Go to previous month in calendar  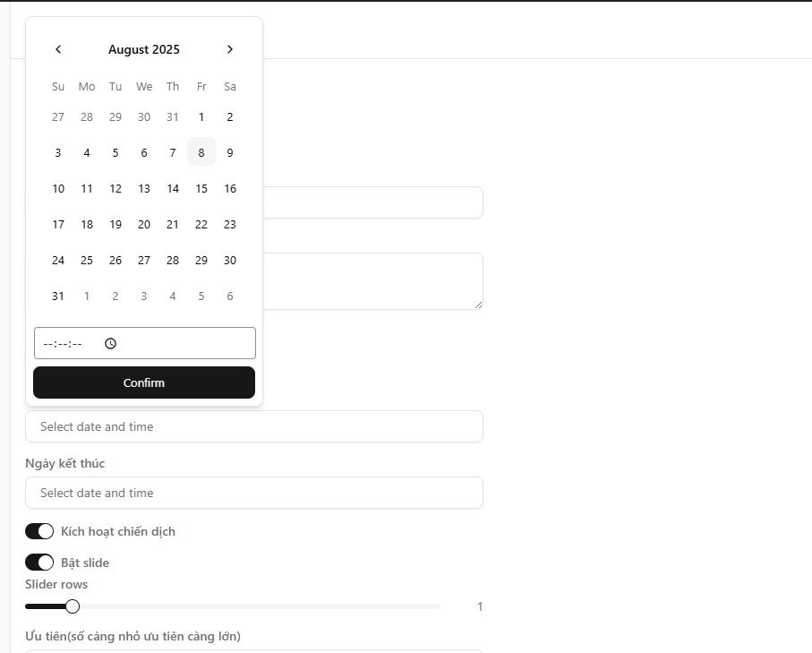(58, 49)
